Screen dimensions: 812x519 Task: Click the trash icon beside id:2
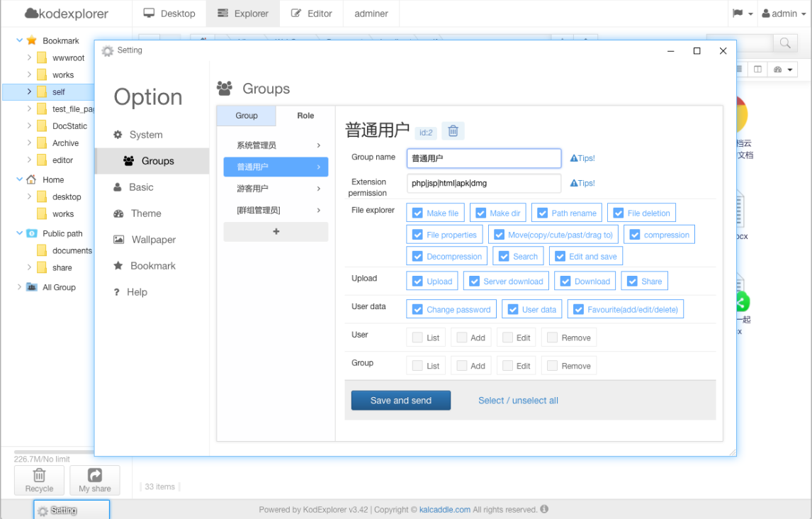(453, 131)
